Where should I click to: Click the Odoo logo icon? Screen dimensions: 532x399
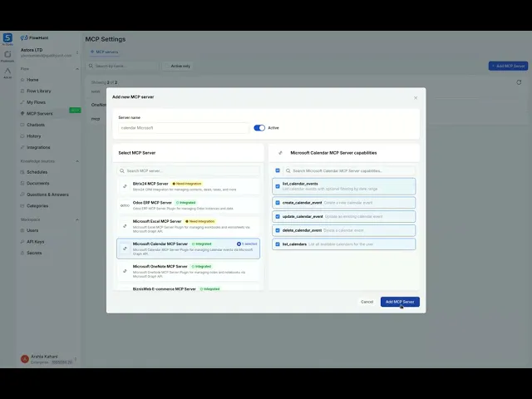[125, 205]
